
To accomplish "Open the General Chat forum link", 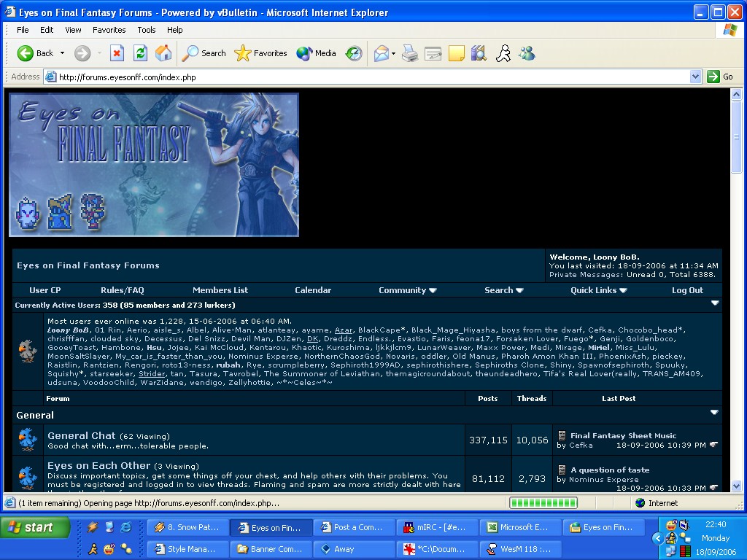I will point(82,435).
